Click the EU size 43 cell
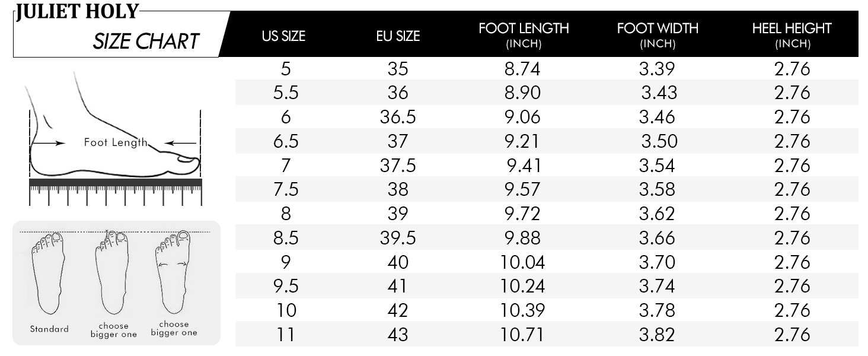This screenshot has height=356, width=868. 398,335
